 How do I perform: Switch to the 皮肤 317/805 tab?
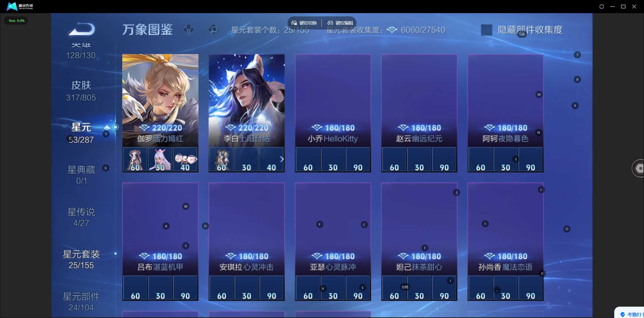pyautogui.click(x=81, y=91)
